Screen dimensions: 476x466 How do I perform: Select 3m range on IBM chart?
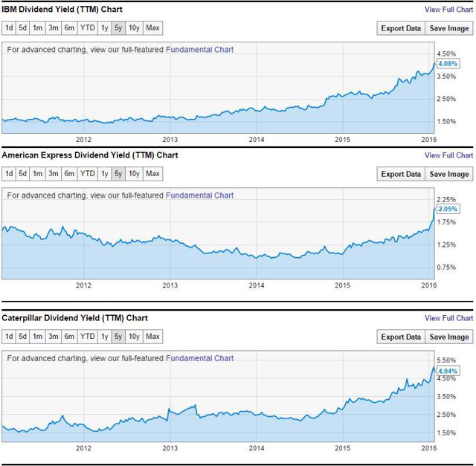click(54, 28)
